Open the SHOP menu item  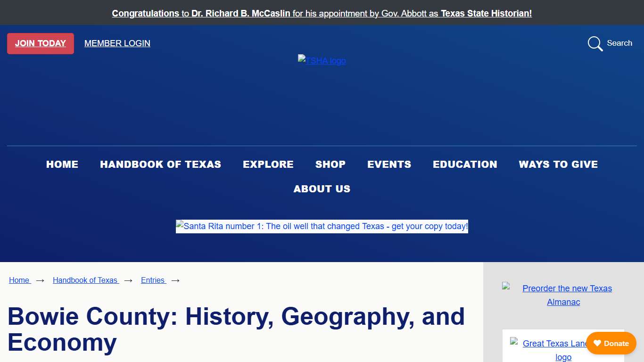tap(330, 165)
